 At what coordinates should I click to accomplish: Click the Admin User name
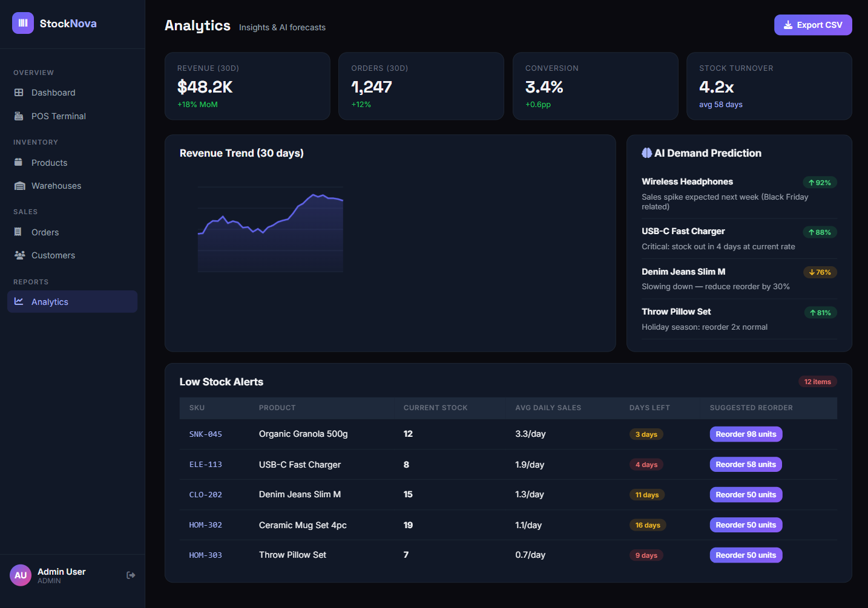(x=61, y=572)
